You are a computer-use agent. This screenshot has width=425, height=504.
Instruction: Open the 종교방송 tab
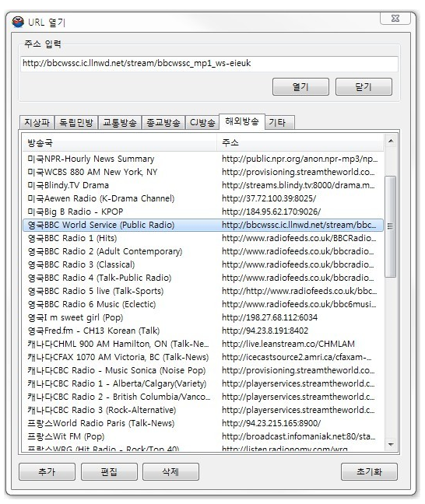163,122
